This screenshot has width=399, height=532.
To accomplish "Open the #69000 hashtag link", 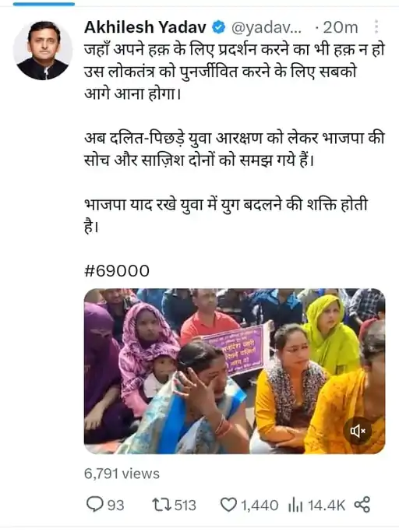I will point(117,271).
